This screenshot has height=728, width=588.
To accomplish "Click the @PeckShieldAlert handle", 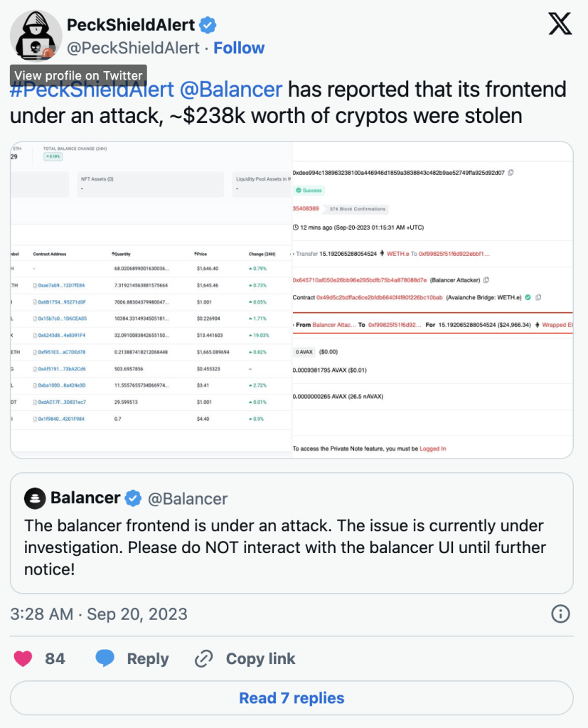I will click(133, 48).
